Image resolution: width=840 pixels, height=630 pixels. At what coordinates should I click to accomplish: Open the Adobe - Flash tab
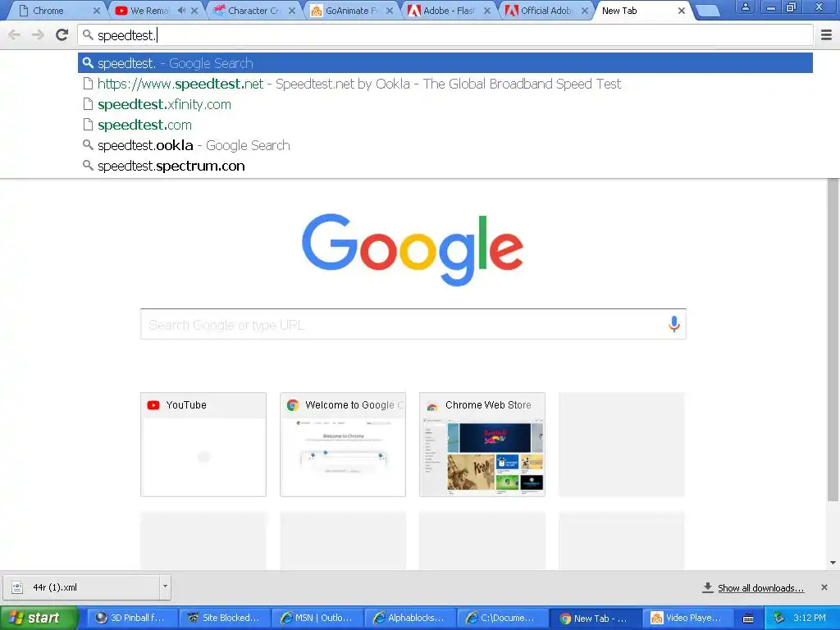(448, 11)
